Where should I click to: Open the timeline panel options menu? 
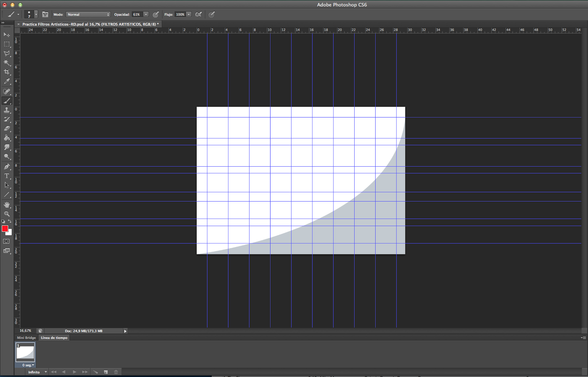583,338
